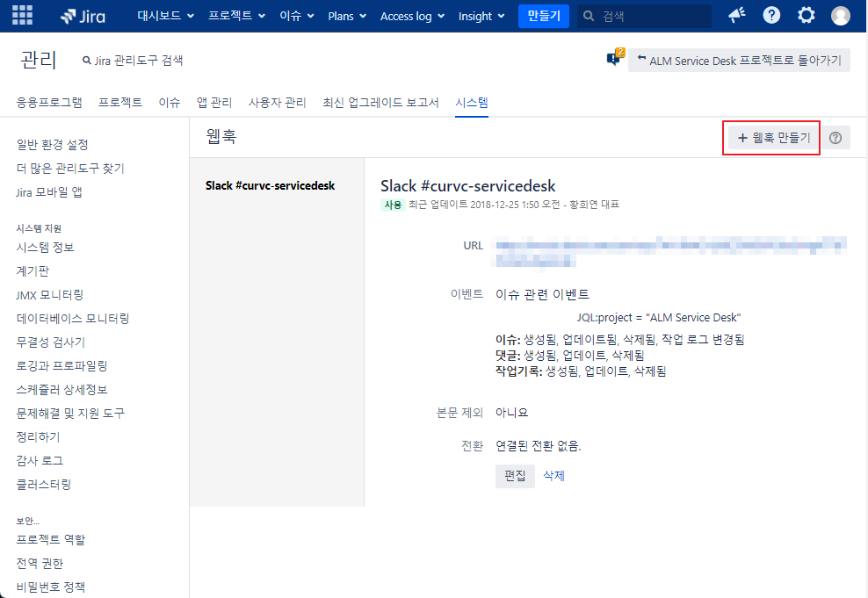The height and width of the screenshot is (598, 868).
Task: Open 프로젝트 역할 sidebar link
Action: pyautogui.click(x=51, y=539)
